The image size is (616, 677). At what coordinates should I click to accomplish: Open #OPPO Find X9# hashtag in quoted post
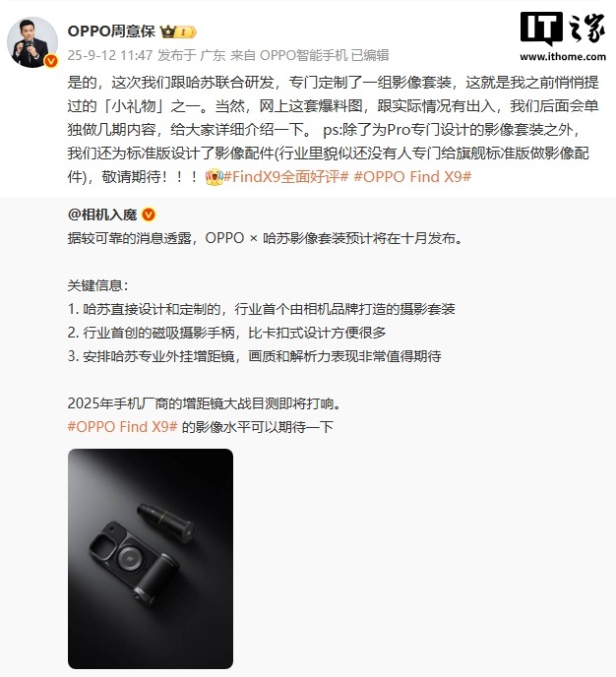123,427
